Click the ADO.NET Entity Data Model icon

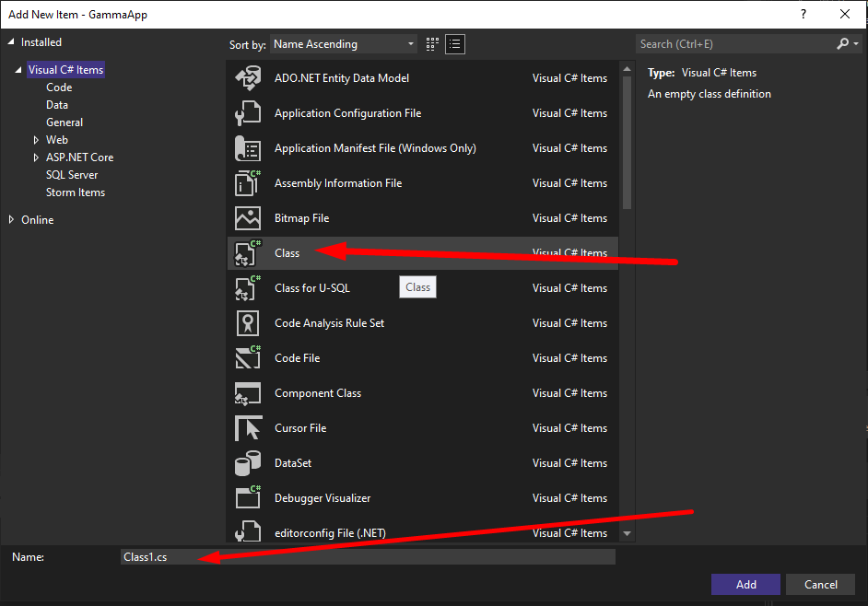pyautogui.click(x=248, y=78)
